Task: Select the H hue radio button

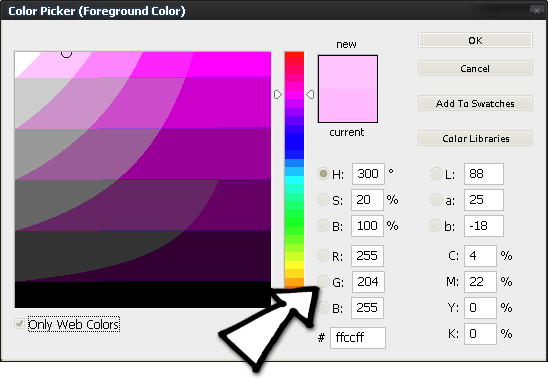Action: click(x=323, y=173)
